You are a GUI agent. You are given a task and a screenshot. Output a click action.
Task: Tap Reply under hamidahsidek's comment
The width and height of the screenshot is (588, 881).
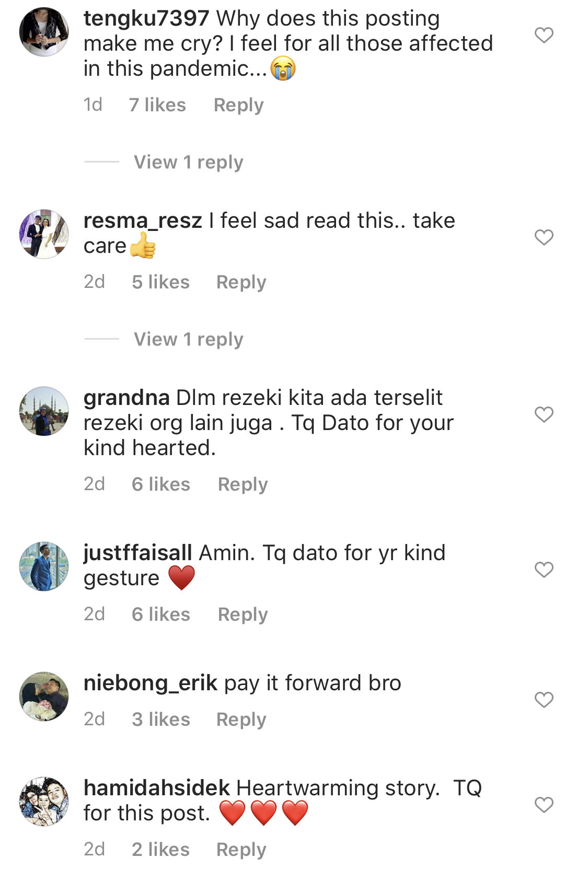tap(241, 850)
